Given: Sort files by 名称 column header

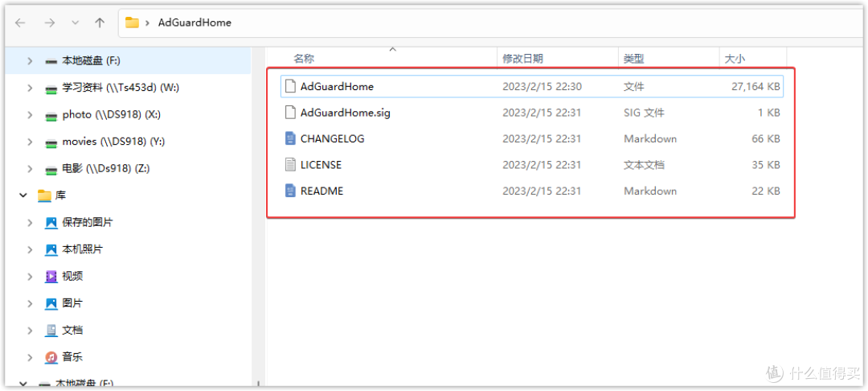Looking at the screenshot, I should click(x=304, y=58).
